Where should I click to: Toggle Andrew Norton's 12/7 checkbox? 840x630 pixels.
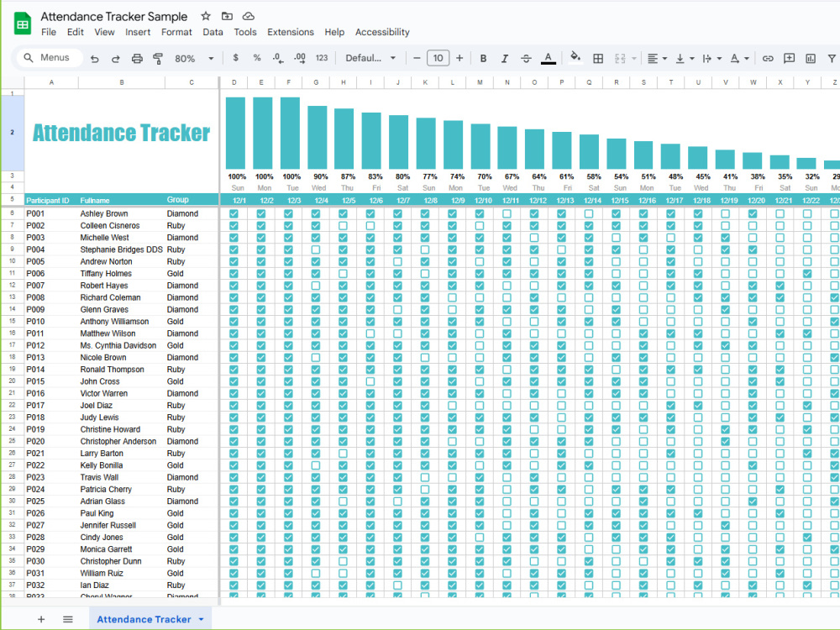tap(397, 261)
